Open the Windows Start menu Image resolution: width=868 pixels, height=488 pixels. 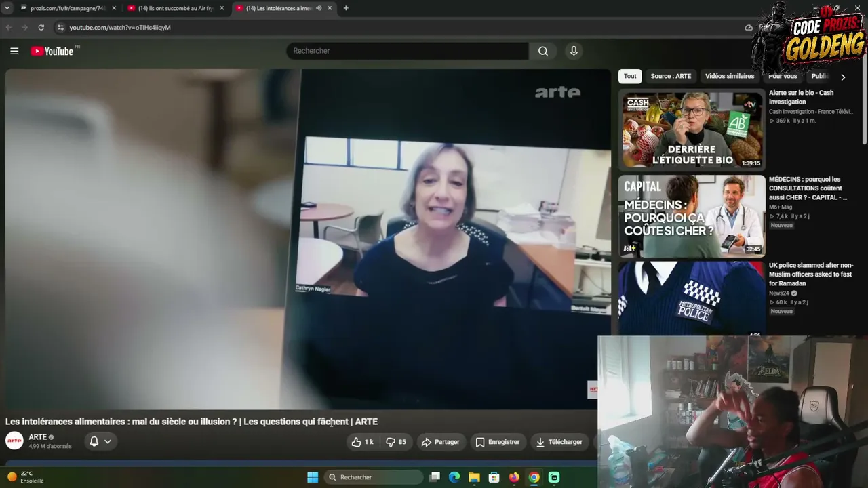[x=313, y=477]
